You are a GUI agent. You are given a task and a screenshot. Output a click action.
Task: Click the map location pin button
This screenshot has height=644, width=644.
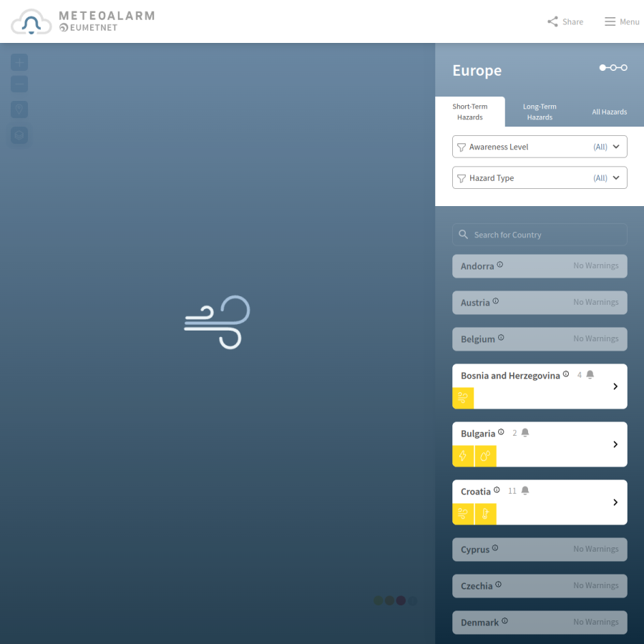(x=19, y=109)
